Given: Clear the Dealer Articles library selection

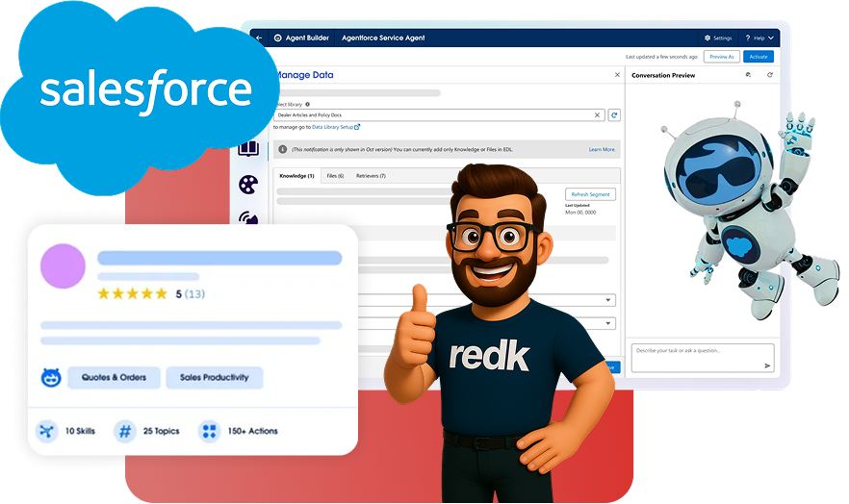Looking at the screenshot, I should point(597,115).
